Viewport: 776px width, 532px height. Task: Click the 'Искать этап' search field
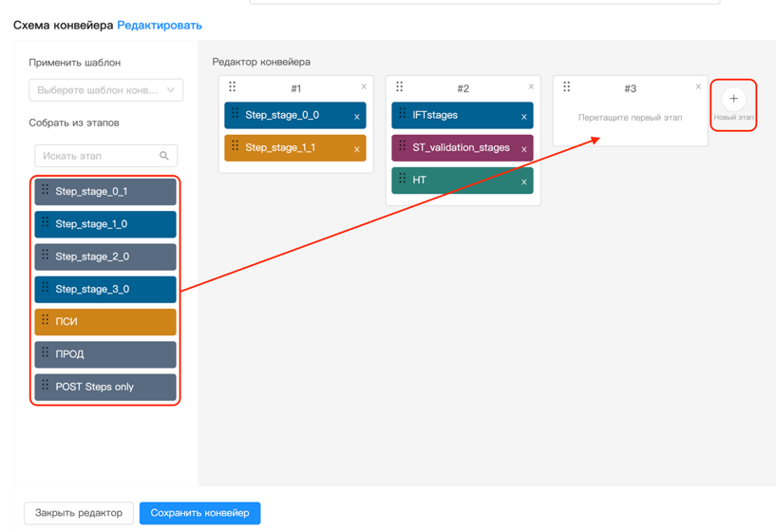point(95,156)
